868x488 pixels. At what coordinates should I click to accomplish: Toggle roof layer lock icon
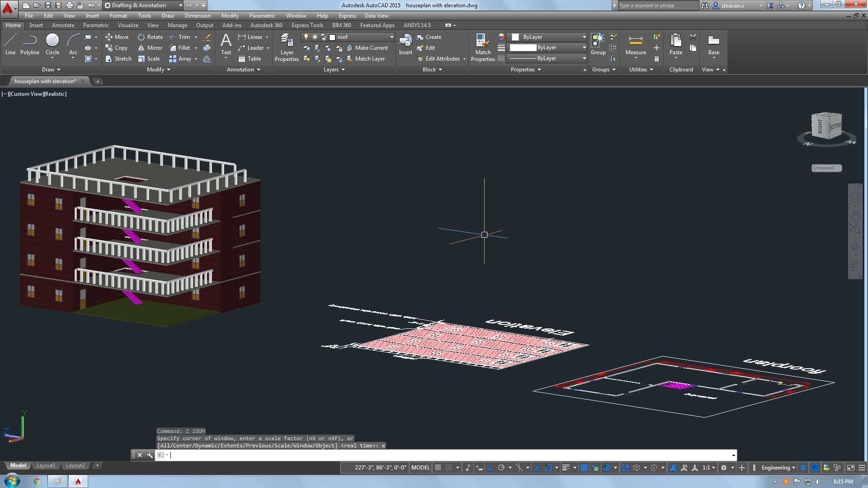pos(323,37)
